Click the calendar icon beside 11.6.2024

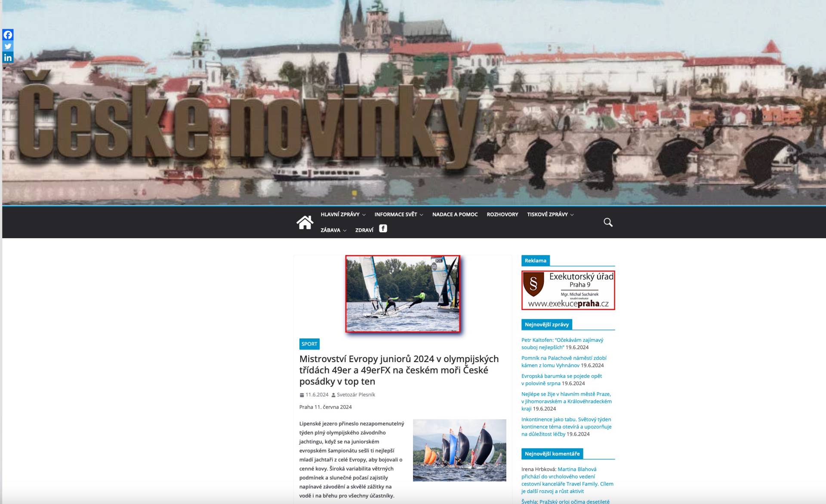coord(302,395)
